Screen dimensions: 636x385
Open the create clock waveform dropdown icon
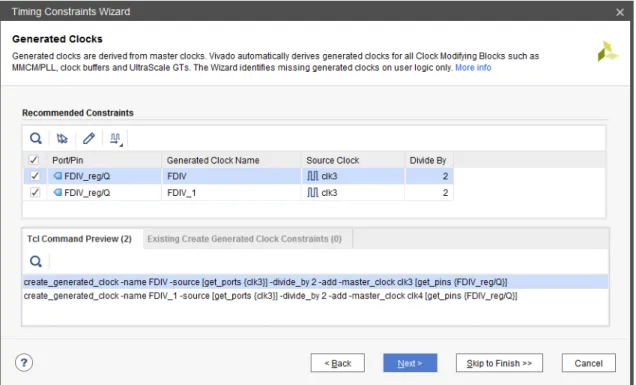[x=116, y=139]
